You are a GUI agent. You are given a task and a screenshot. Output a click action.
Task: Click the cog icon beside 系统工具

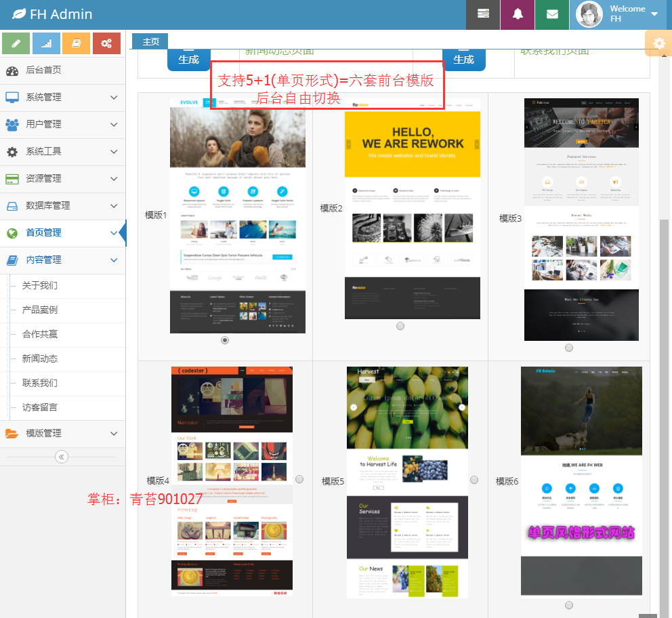coord(12,152)
